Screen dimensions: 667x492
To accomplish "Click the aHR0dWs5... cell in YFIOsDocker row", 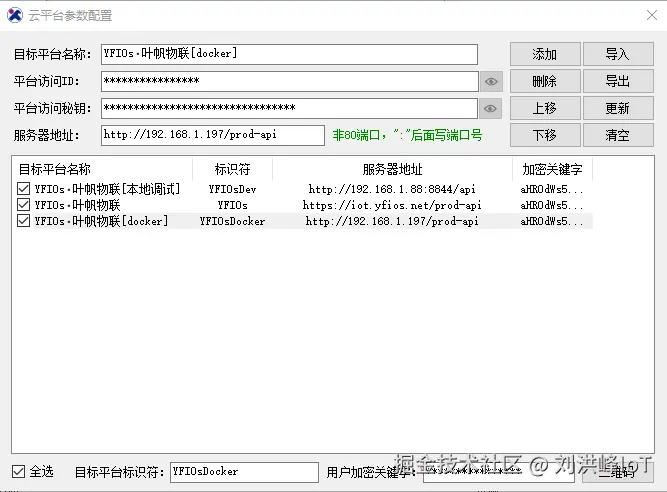I will click(551, 221).
